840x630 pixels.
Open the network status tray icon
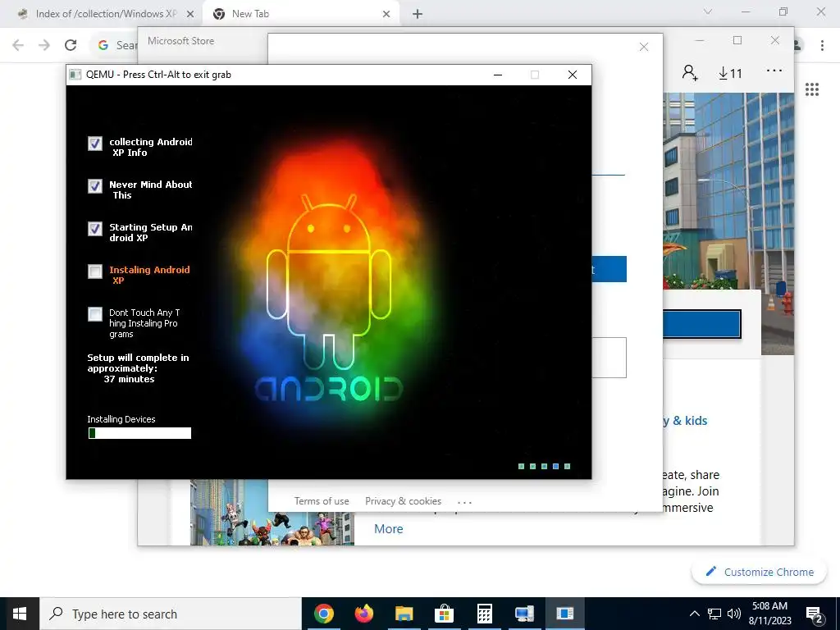tap(714, 614)
